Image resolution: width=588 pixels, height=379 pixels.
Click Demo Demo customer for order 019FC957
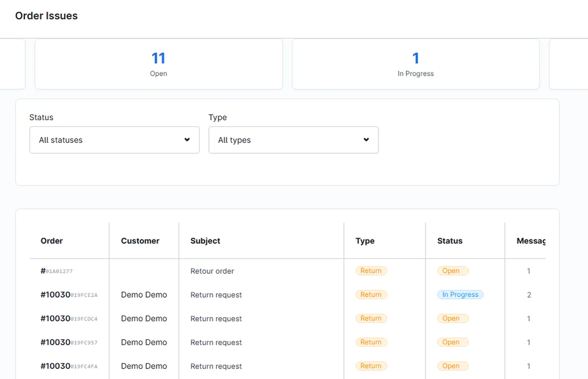(144, 343)
